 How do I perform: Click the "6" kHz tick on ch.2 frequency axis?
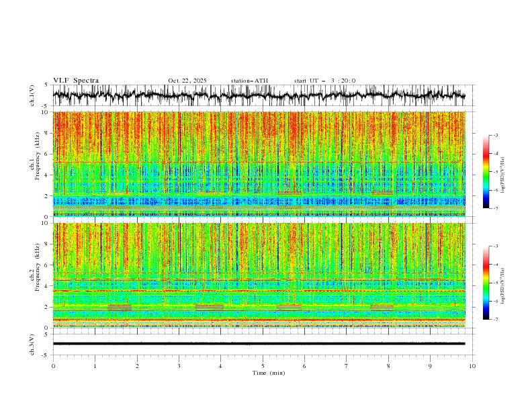pyautogui.click(x=47, y=265)
